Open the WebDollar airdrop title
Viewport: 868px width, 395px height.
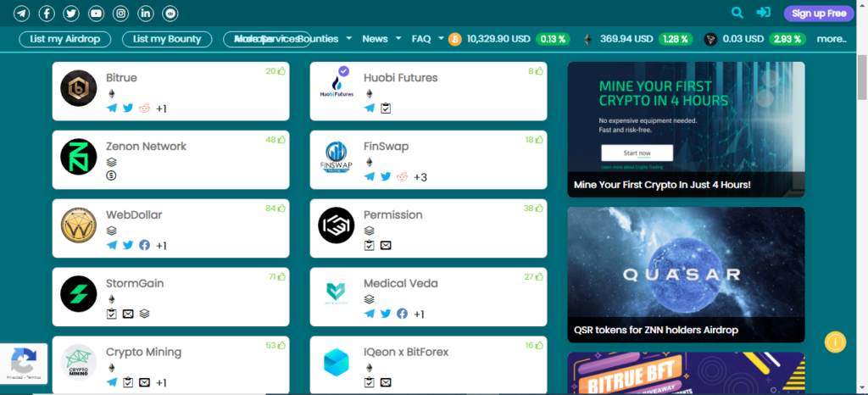tap(134, 214)
